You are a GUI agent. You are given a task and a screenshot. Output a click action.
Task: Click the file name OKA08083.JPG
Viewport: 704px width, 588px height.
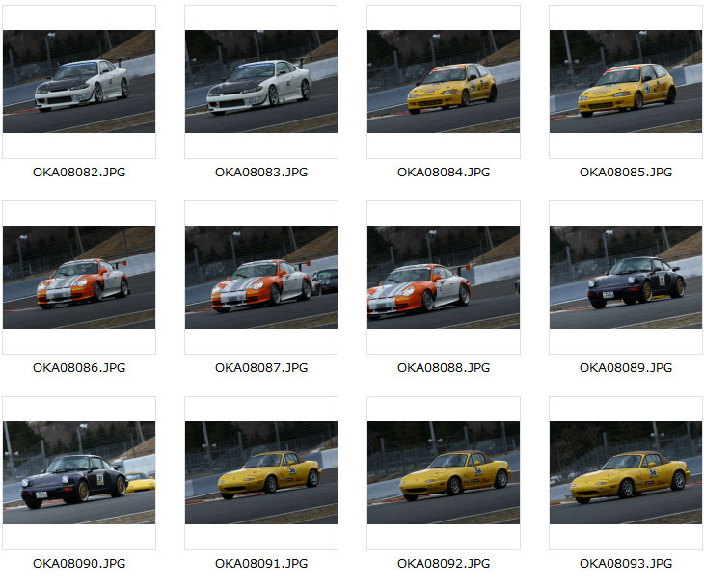pyautogui.click(x=261, y=173)
